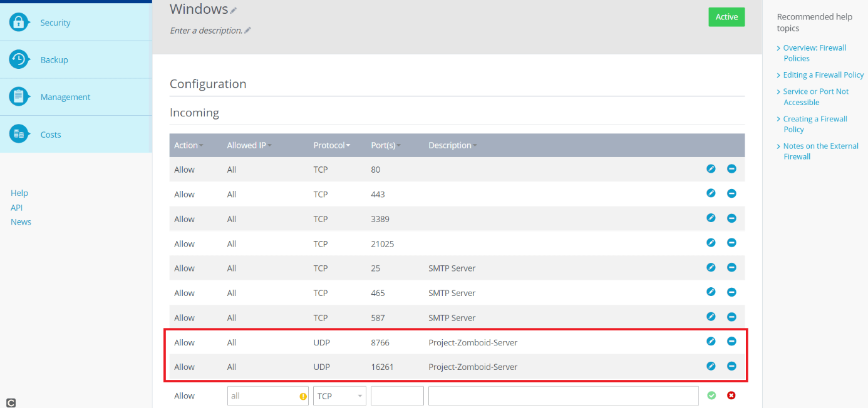Click the Windows policy title
This screenshot has height=408, width=868.
(199, 9)
